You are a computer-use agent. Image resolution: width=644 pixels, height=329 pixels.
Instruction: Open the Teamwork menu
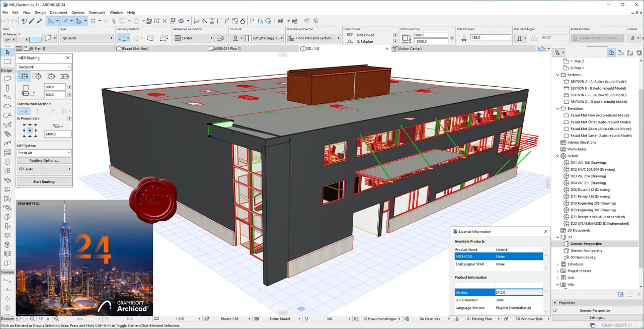pos(97,13)
